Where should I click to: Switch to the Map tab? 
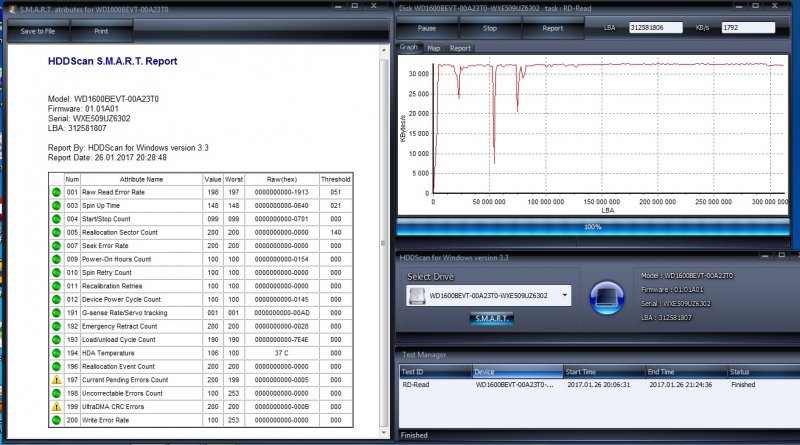click(x=434, y=47)
